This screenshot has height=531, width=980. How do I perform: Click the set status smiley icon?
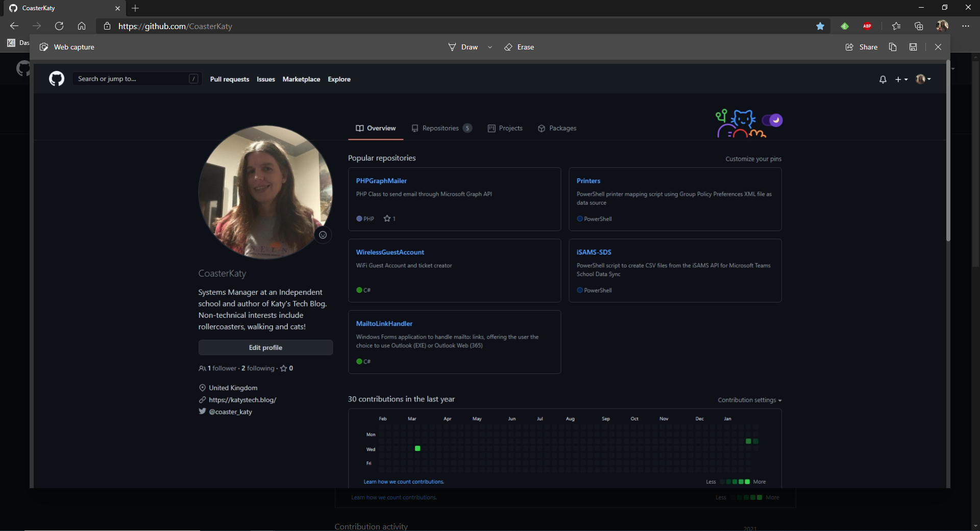323,235
